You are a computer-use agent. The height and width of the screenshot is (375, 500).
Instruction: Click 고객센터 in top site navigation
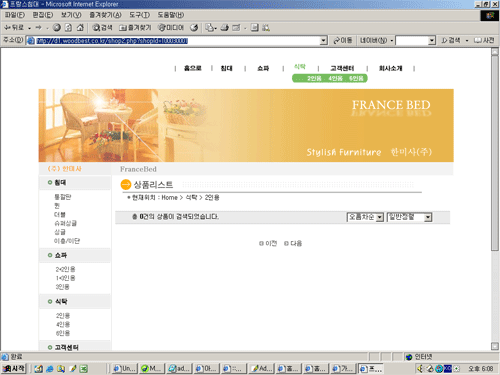(342, 68)
